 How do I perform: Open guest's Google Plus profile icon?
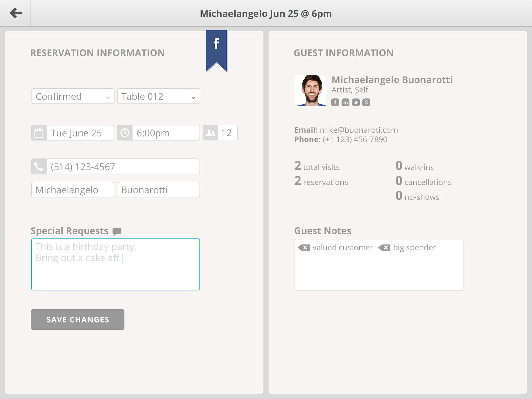(x=366, y=103)
